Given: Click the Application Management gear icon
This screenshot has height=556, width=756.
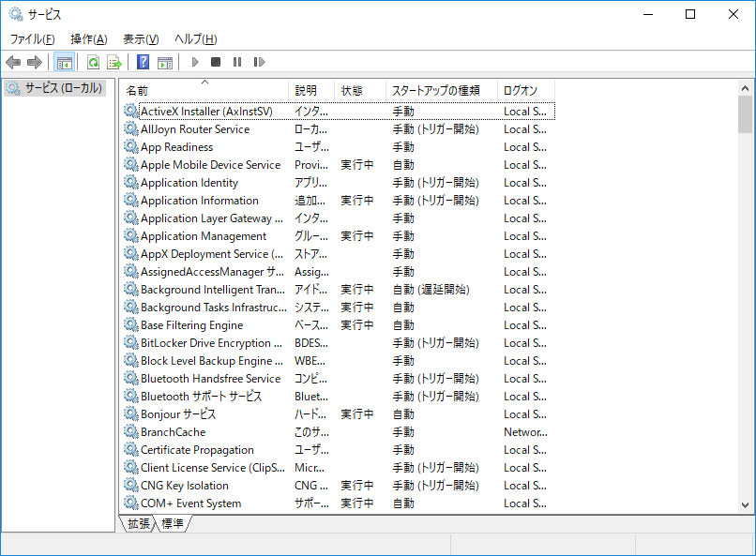Looking at the screenshot, I should pyautogui.click(x=130, y=235).
